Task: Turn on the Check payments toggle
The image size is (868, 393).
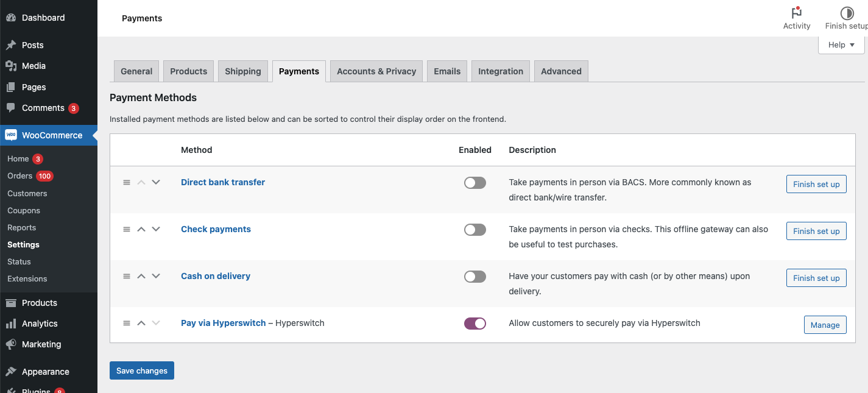Action: coord(475,230)
